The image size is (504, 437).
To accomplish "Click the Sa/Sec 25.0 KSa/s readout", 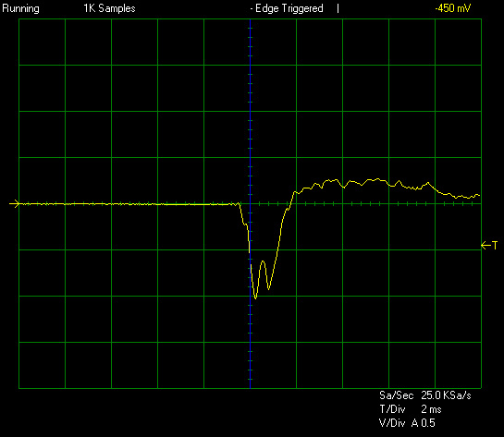I will (424, 395).
